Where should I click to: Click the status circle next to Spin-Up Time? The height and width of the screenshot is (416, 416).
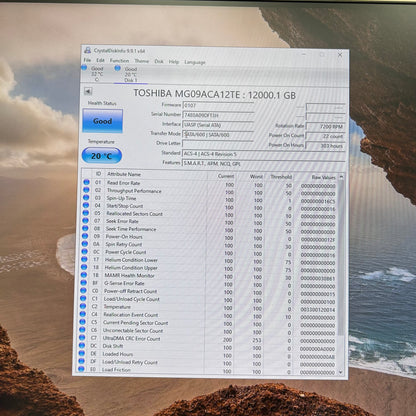point(86,198)
